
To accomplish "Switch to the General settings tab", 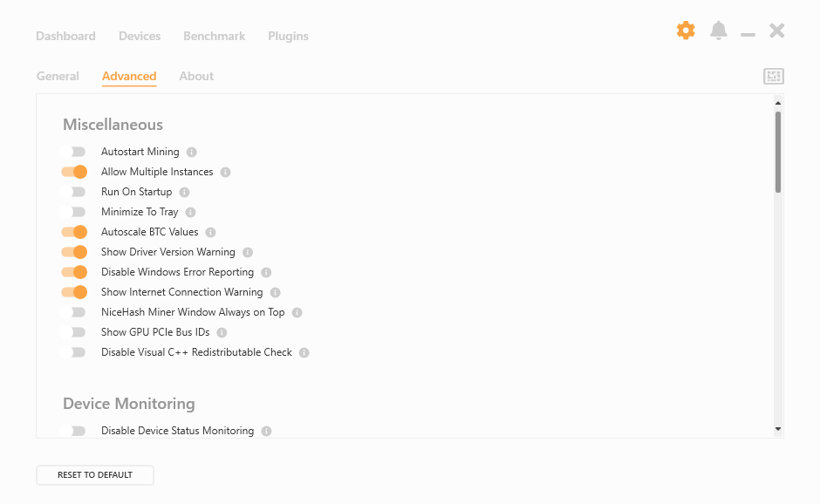I will [58, 77].
